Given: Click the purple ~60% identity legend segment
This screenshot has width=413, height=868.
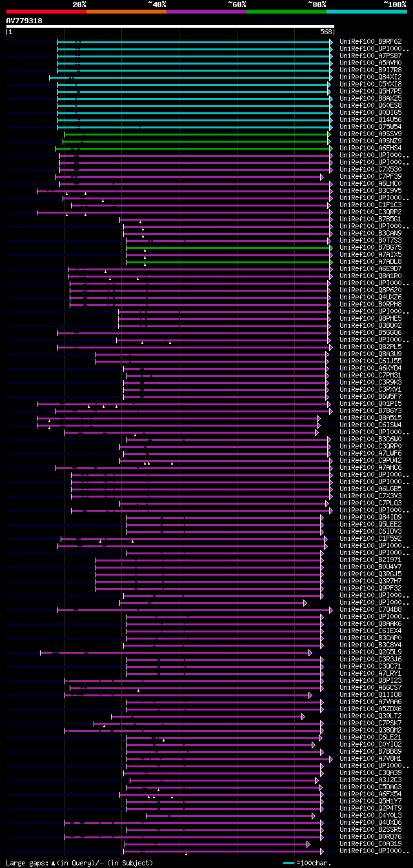Looking at the screenshot, I should pos(206,12).
